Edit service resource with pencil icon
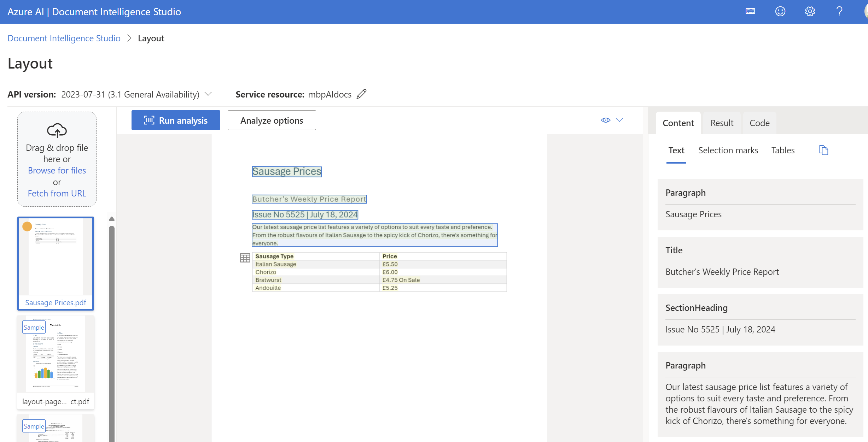The width and height of the screenshot is (868, 442). coord(361,94)
